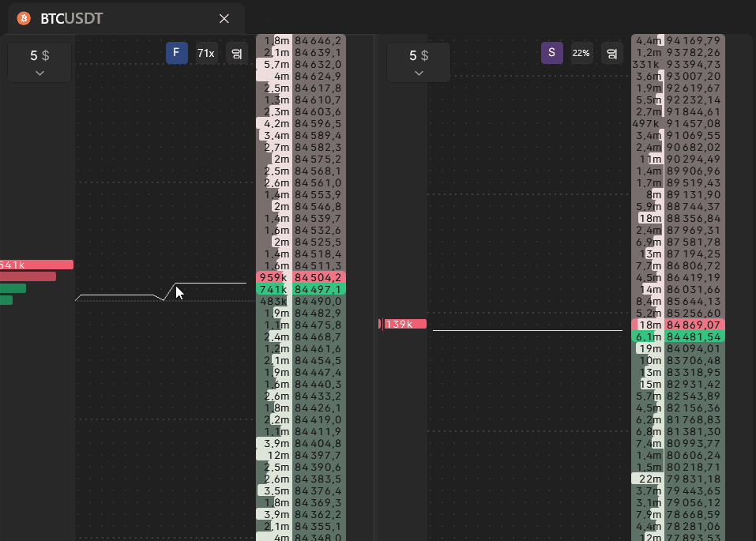The image size is (756, 541).
Task: Click the 497k volume cell
Action: click(648, 123)
